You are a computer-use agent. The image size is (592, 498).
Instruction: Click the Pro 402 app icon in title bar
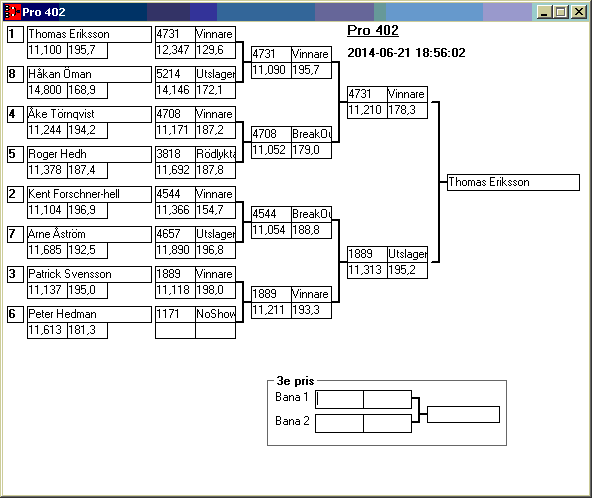(x=12, y=12)
